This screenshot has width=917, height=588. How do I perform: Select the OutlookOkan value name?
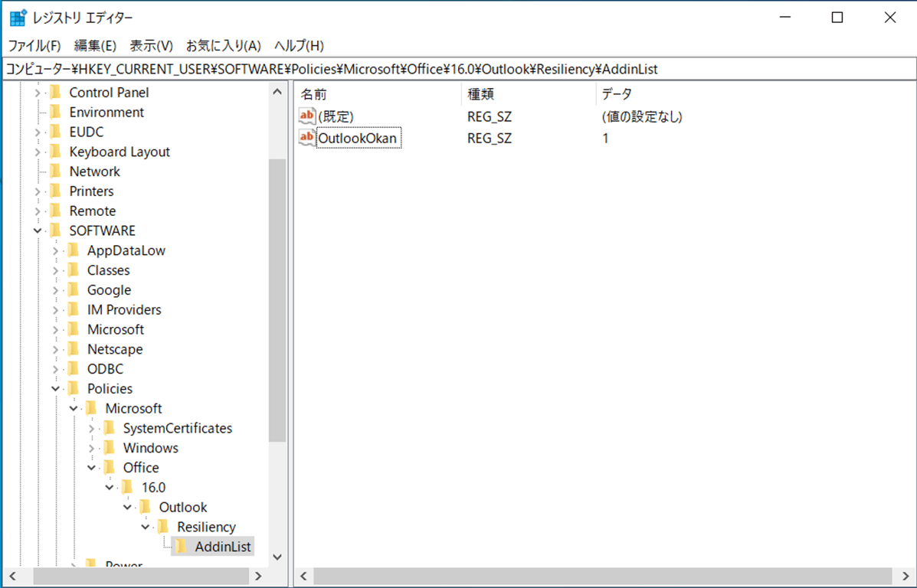(358, 138)
